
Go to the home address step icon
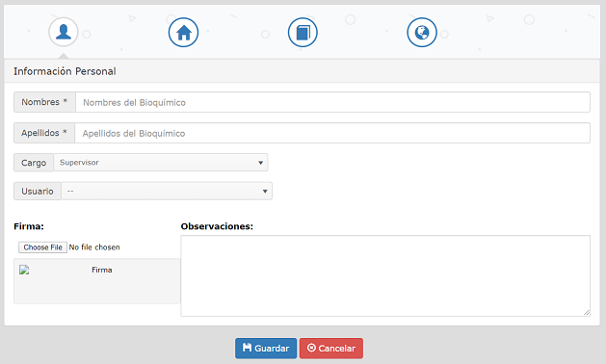coord(184,33)
